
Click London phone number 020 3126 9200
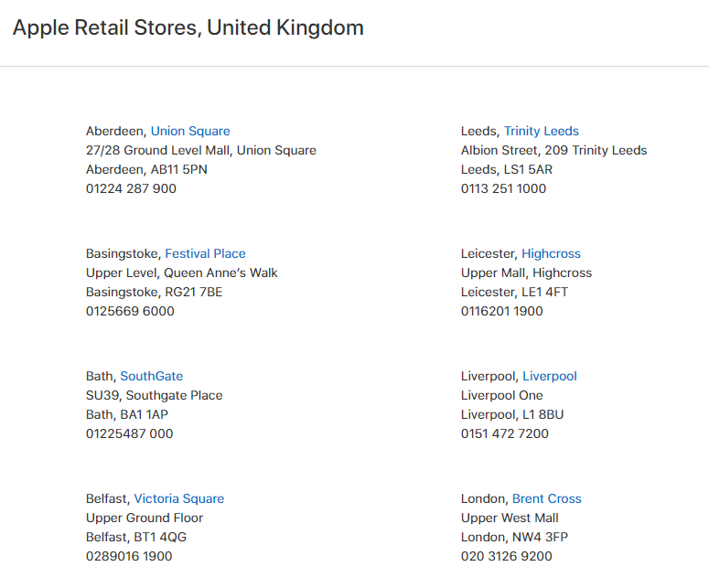tap(507, 556)
